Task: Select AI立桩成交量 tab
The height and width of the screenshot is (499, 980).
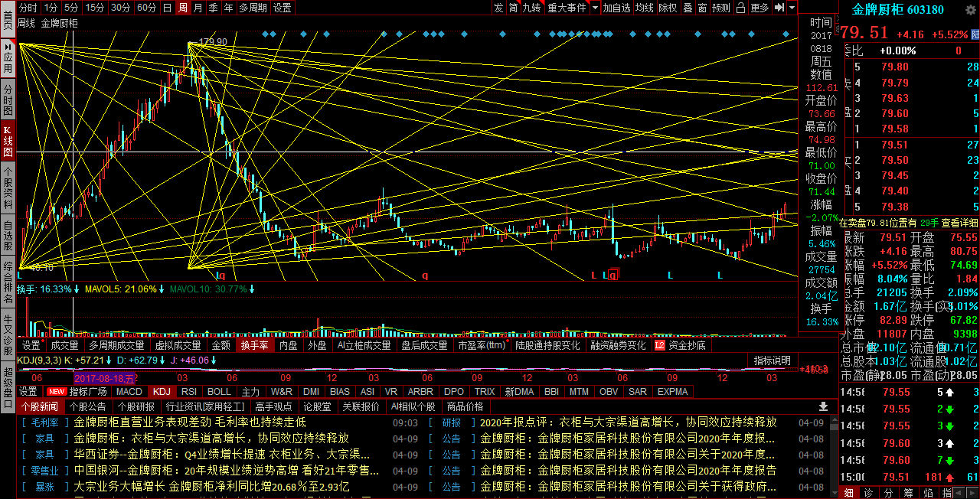Action: pyautogui.click(x=364, y=345)
